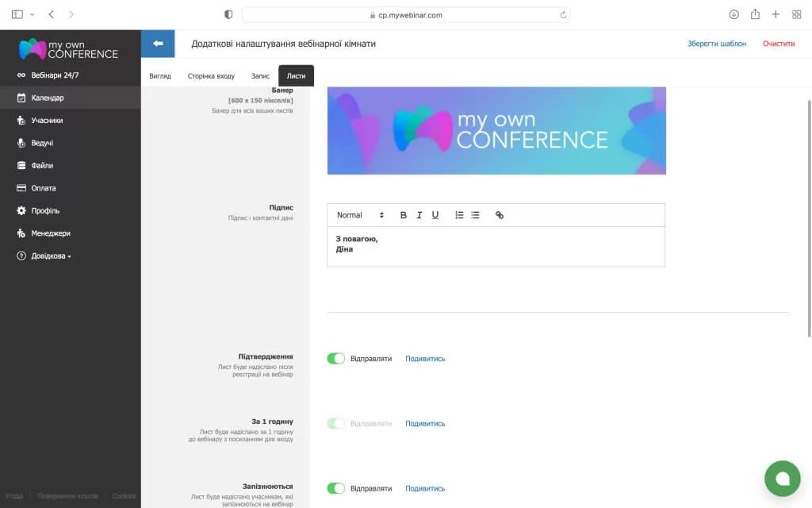Underline text in signature editor
This screenshot has width=812, height=508.
pyautogui.click(x=435, y=215)
